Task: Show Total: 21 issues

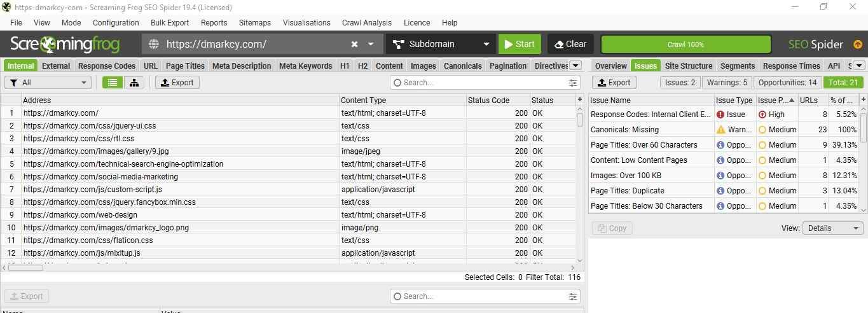Action: coord(843,82)
